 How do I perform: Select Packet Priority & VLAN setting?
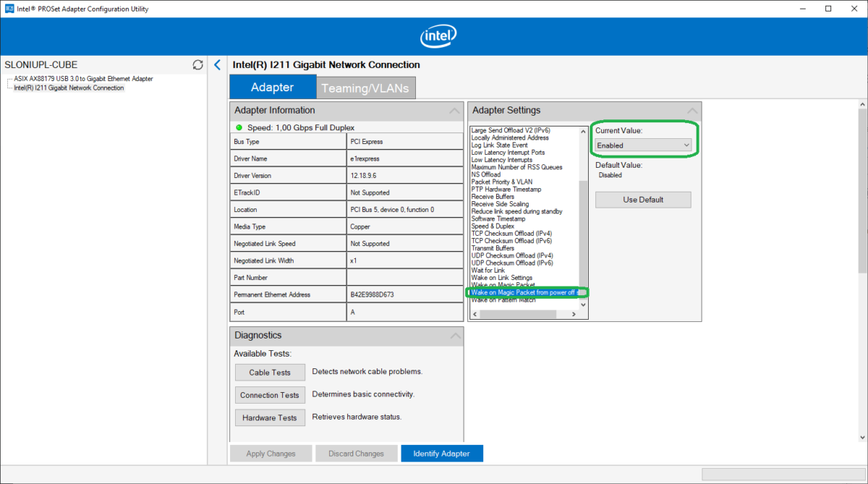pyautogui.click(x=502, y=182)
